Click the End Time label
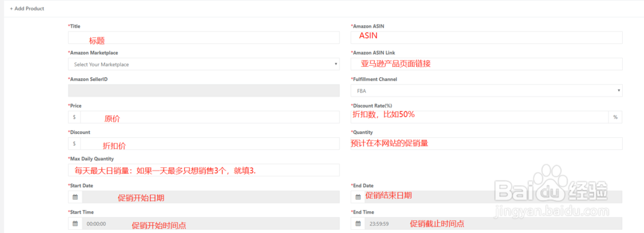 (x=362, y=212)
